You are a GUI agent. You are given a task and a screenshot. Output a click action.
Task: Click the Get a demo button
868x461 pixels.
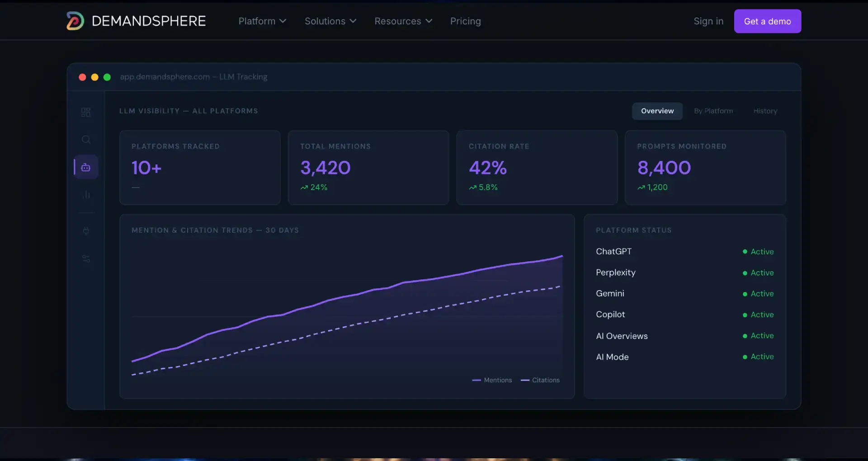click(x=767, y=21)
